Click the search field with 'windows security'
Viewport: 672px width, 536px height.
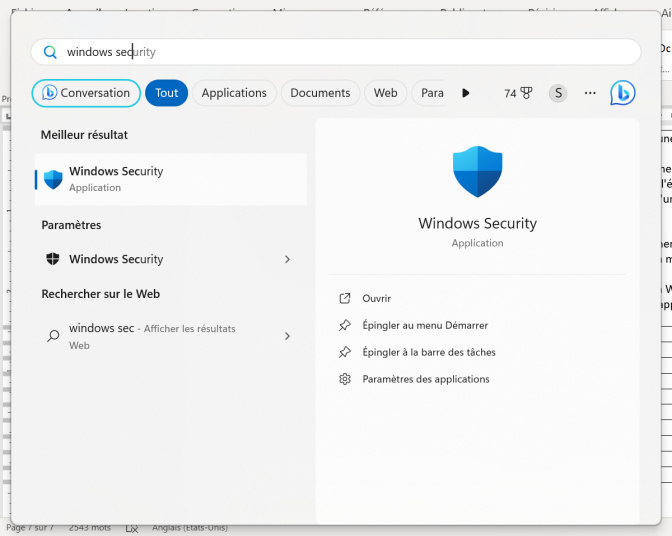pos(336,52)
